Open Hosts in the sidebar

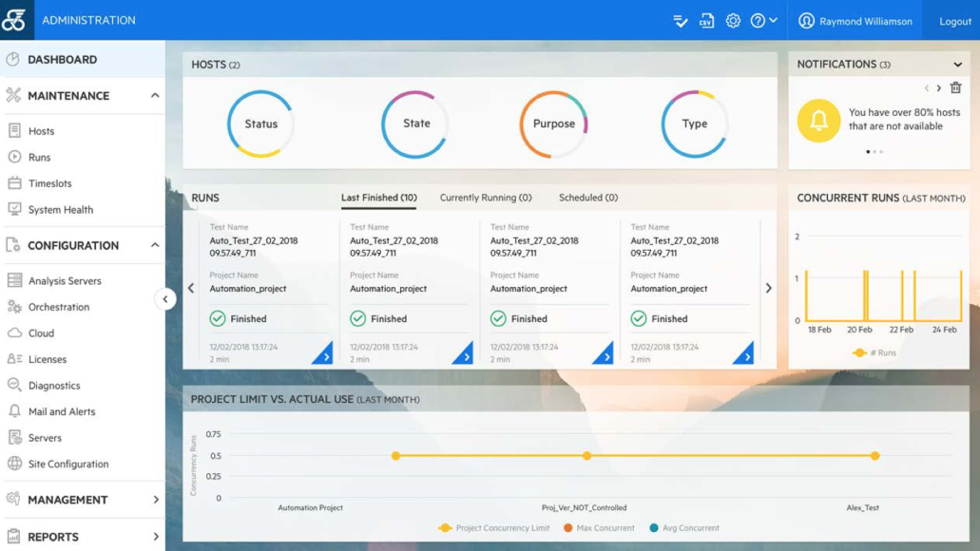[41, 131]
